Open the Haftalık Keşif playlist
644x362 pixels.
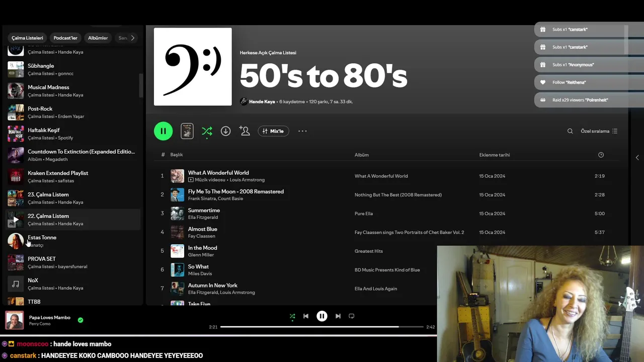point(73,134)
